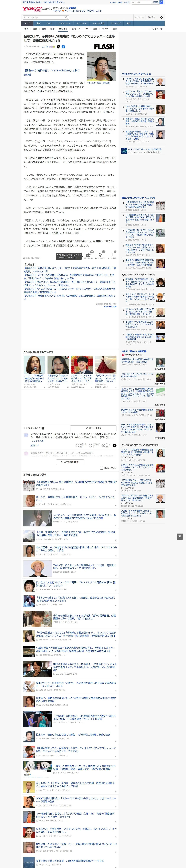Screen dimensions: 186x868
Task: Click the back-to-top arrow button
Action: 180,536
